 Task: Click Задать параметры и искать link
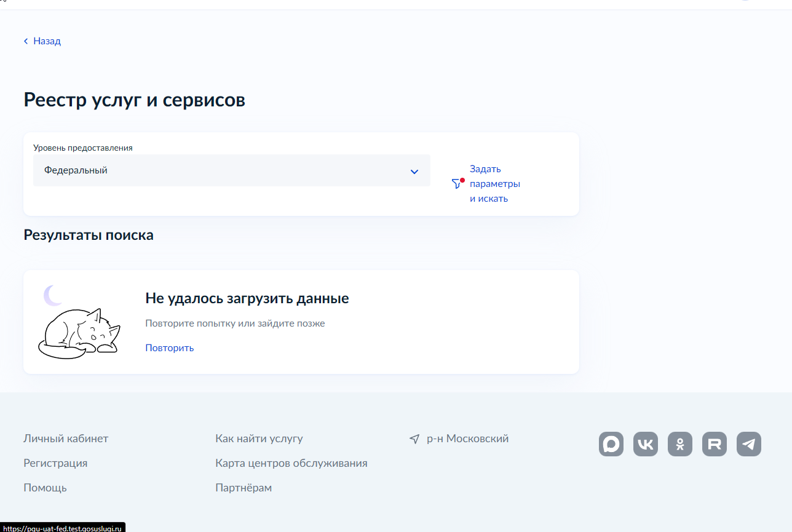tap(495, 184)
